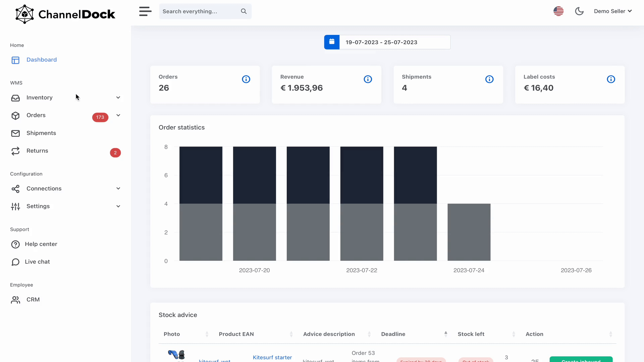Expand the Orders chevron
Screen dimensions: 644x362
pyautogui.click(x=118, y=115)
